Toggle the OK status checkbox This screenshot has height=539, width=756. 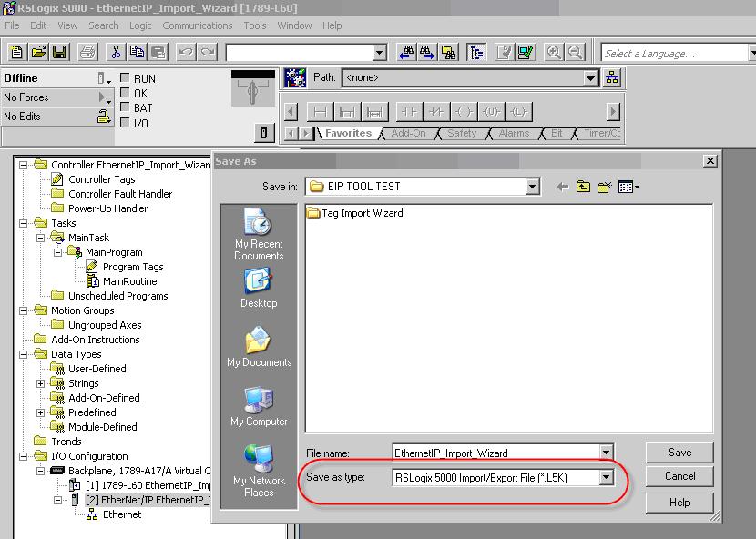click(125, 93)
